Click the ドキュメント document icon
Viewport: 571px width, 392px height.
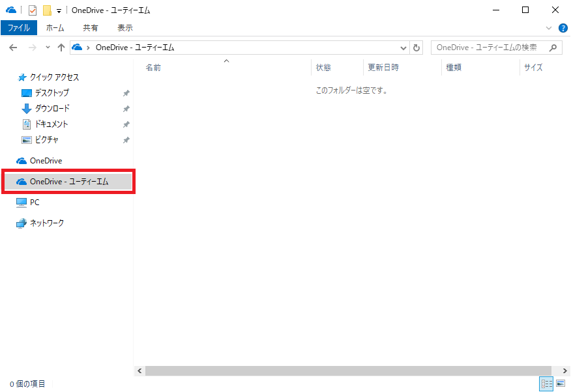pyautogui.click(x=27, y=124)
